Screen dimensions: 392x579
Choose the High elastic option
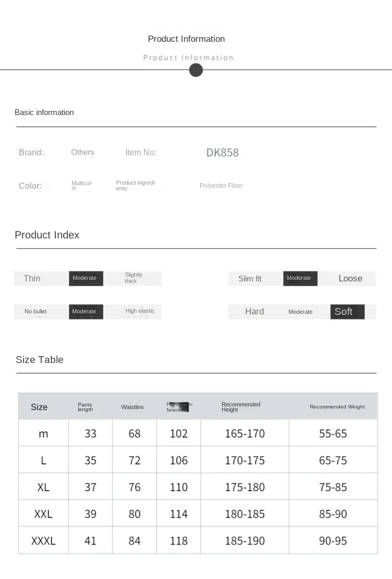click(x=140, y=311)
